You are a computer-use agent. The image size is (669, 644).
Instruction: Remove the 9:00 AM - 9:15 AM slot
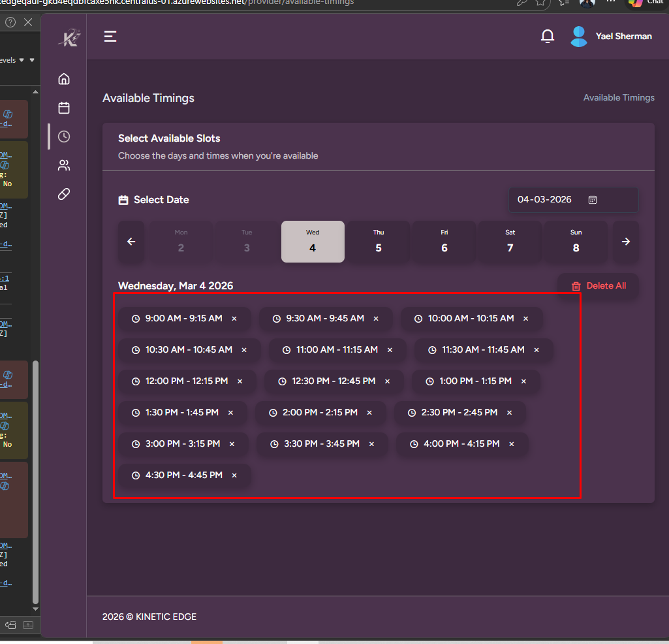[x=234, y=319]
